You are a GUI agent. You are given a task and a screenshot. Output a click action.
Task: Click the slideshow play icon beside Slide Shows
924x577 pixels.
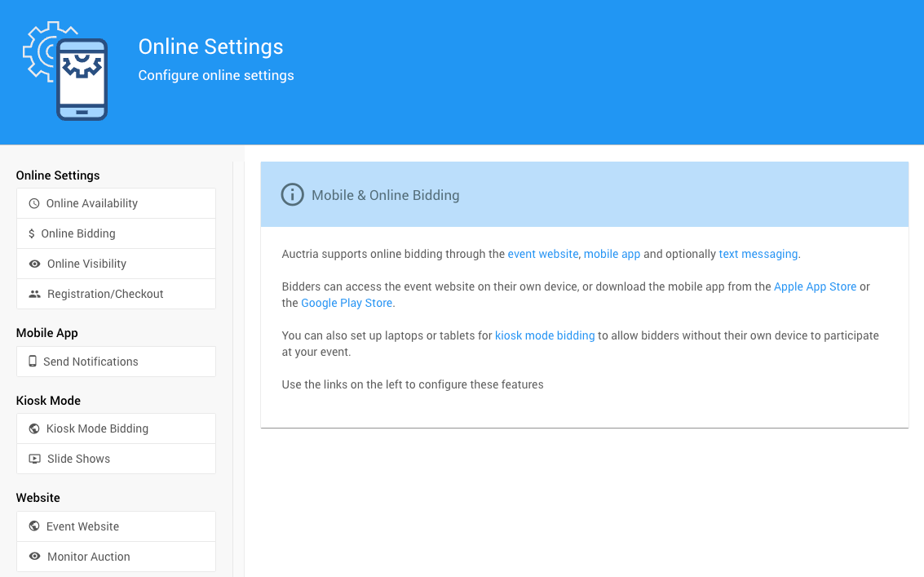coord(34,459)
